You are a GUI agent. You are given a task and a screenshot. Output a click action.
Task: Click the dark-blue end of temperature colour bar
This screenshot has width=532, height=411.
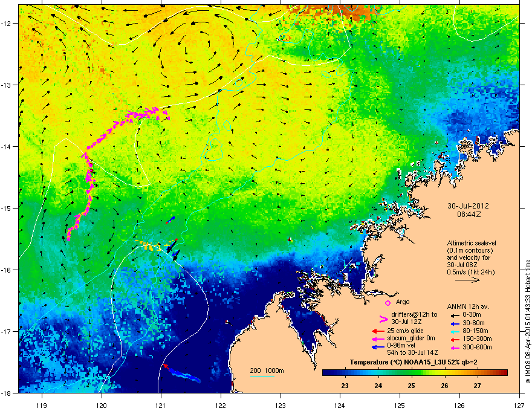[x=325, y=373]
